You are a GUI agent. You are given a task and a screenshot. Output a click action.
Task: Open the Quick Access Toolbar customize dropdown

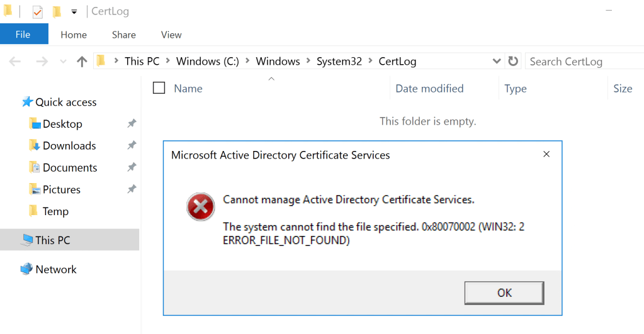tap(74, 11)
